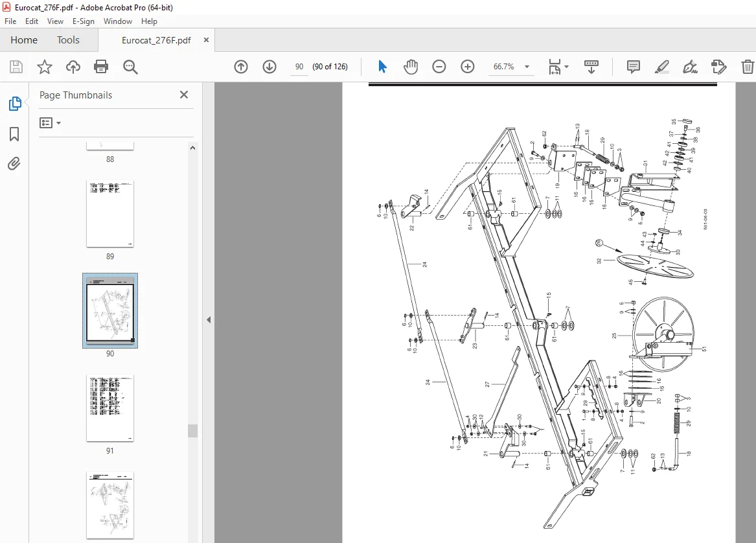Open the Sign document tool
756x543 pixels.
click(691, 67)
